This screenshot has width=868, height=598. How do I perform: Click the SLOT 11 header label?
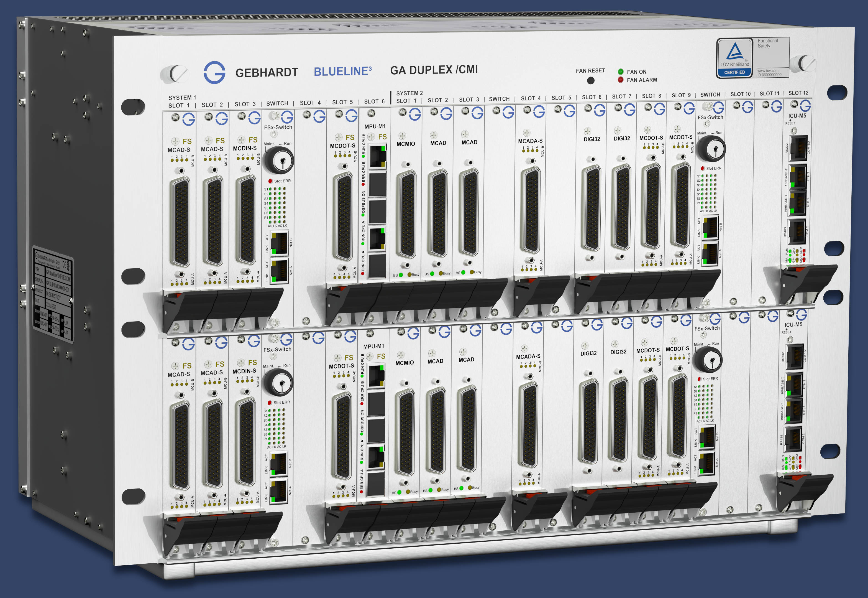770,94
